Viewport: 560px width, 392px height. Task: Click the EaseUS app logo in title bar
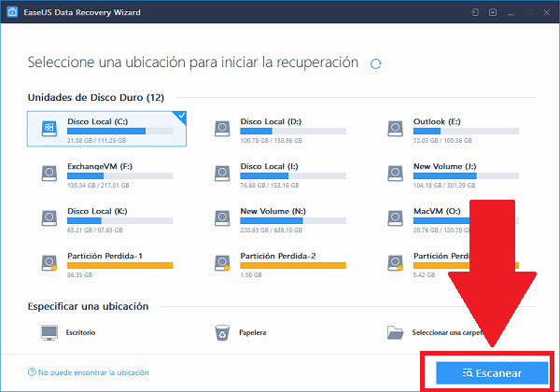click(12, 12)
